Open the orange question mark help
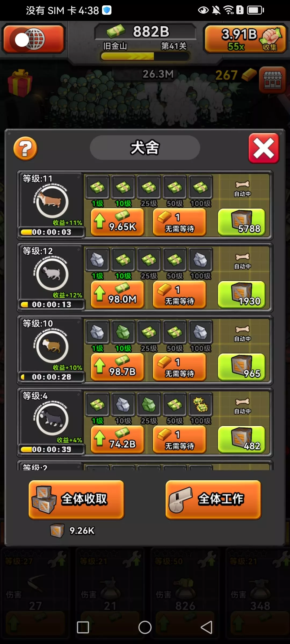 click(26, 148)
